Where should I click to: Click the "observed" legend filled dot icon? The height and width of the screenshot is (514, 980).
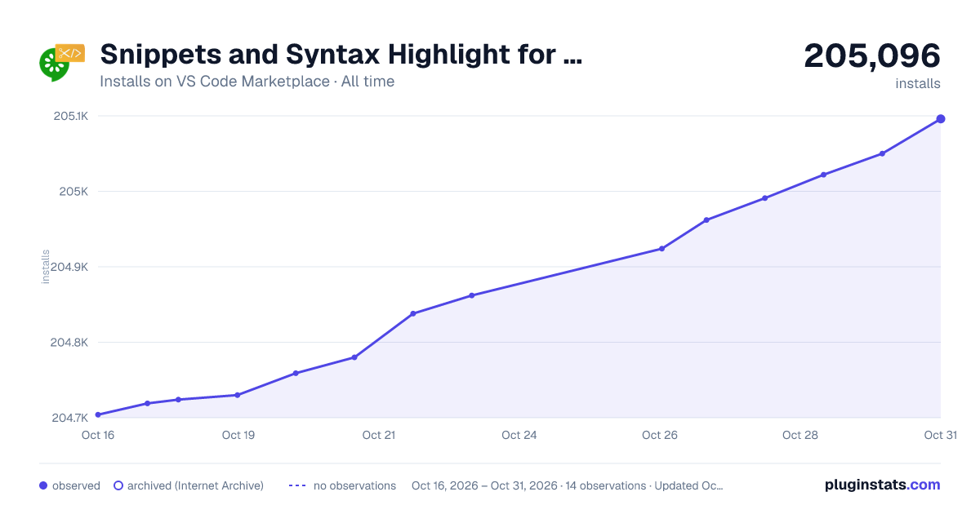point(43,485)
